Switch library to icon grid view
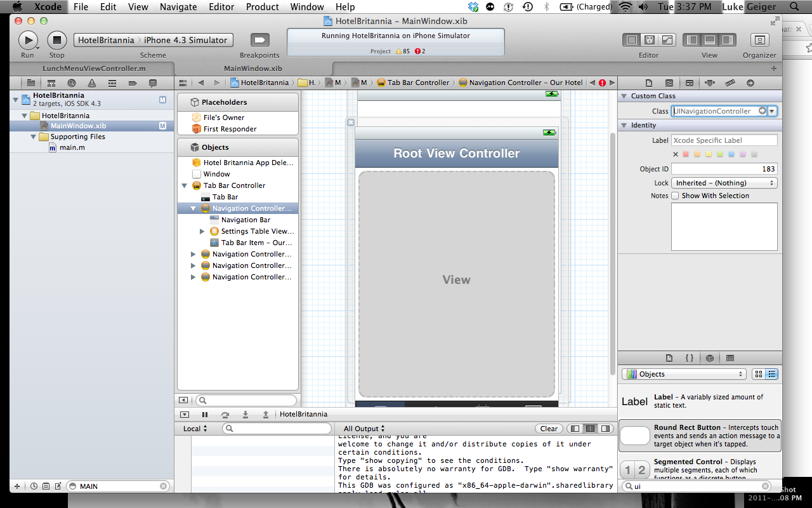This screenshot has height=508, width=812. tap(759, 374)
